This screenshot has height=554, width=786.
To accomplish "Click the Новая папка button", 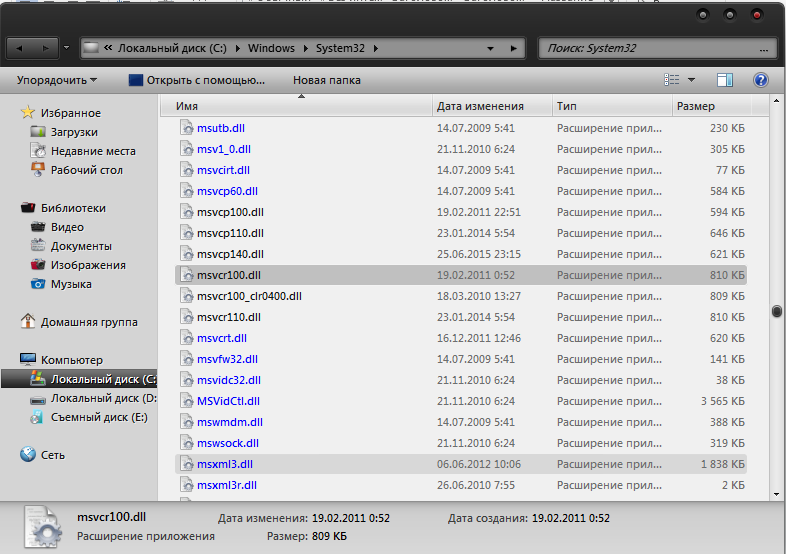I will 327,80.
